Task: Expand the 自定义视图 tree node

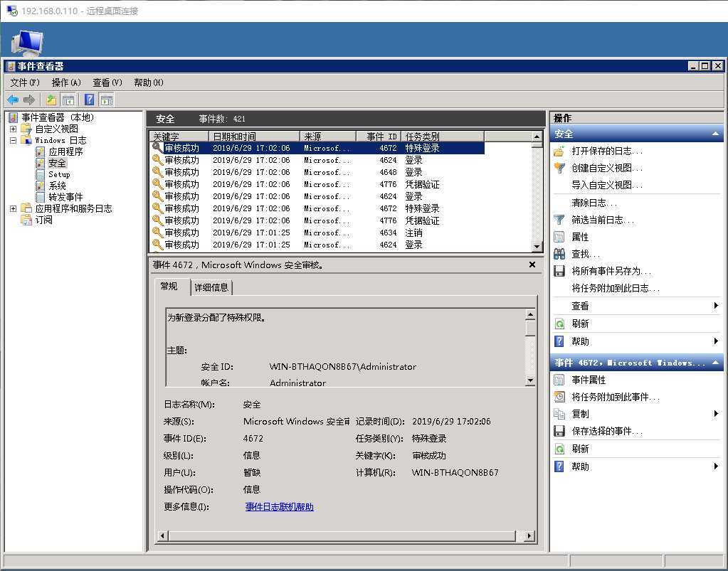Action: point(13,129)
